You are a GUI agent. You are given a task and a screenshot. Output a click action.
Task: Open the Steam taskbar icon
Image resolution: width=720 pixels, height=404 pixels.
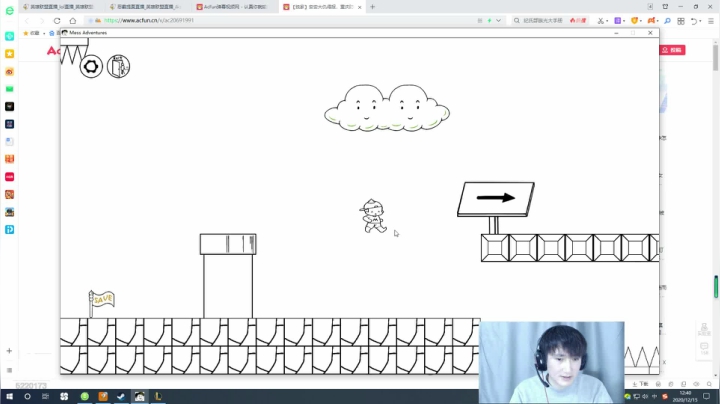click(121, 396)
